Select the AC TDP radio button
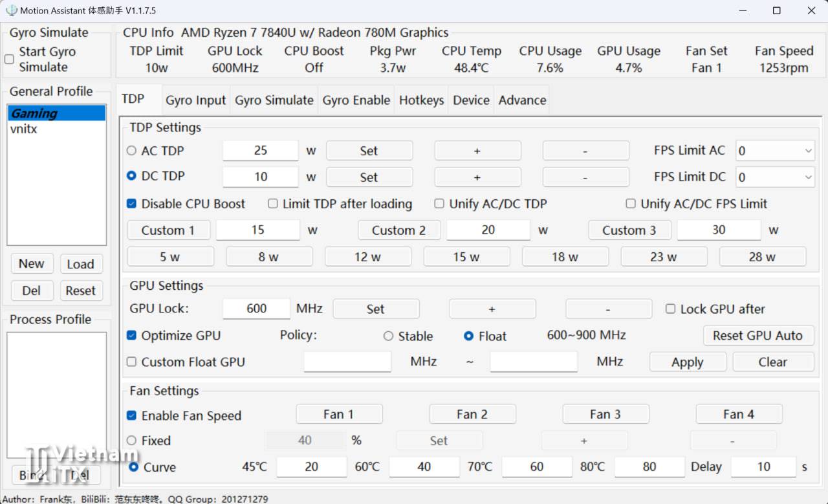The height and width of the screenshot is (504, 828). coord(132,151)
